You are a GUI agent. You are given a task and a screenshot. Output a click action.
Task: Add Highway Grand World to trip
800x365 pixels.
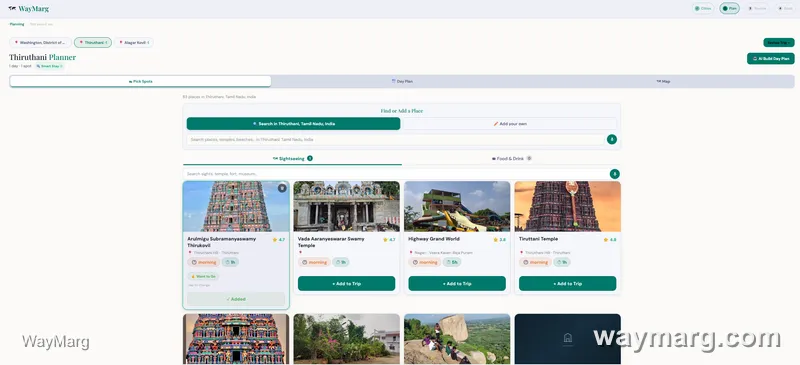click(457, 283)
